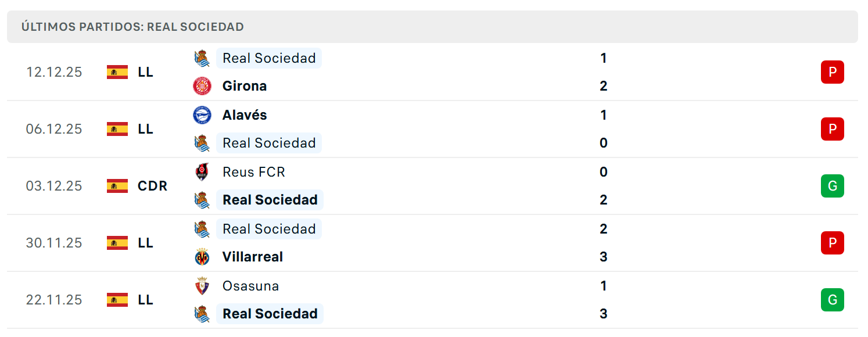The width and height of the screenshot is (868, 337).
Task: Select the Osasuna team name
Action: click(x=251, y=286)
